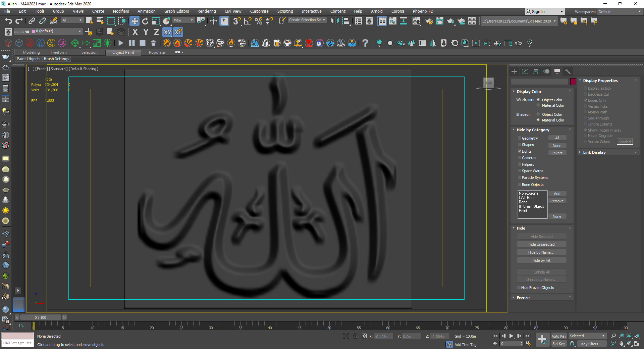
Task: Click the Key Filters button
Action: pyautogui.click(x=591, y=344)
